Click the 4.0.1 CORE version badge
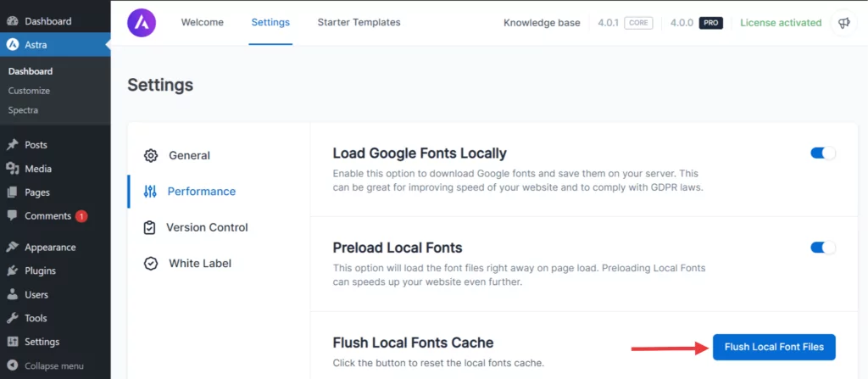868x379 pixels. [626, 23]
